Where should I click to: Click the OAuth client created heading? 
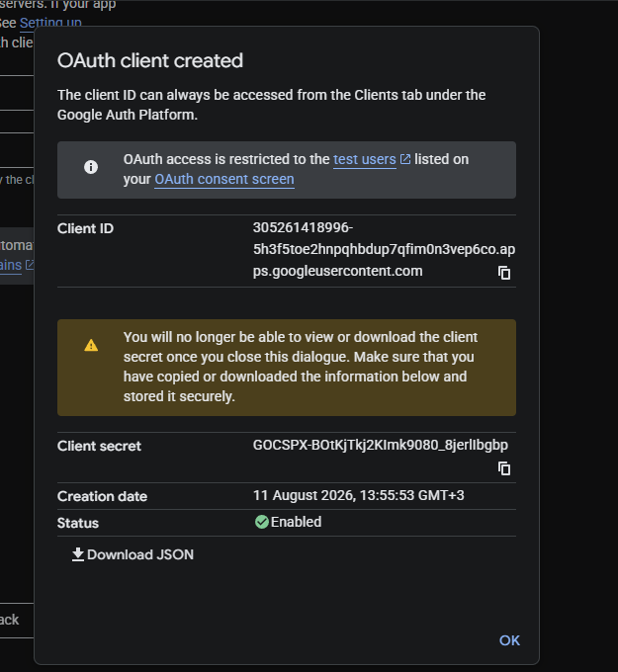[x=150, y=60]
